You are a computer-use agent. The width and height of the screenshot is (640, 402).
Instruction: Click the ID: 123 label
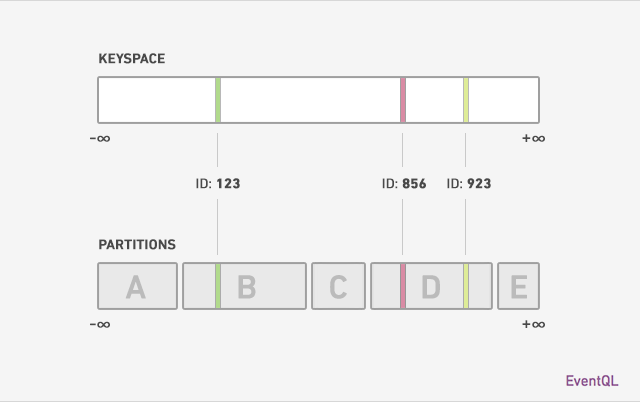[x=218, y=184]
